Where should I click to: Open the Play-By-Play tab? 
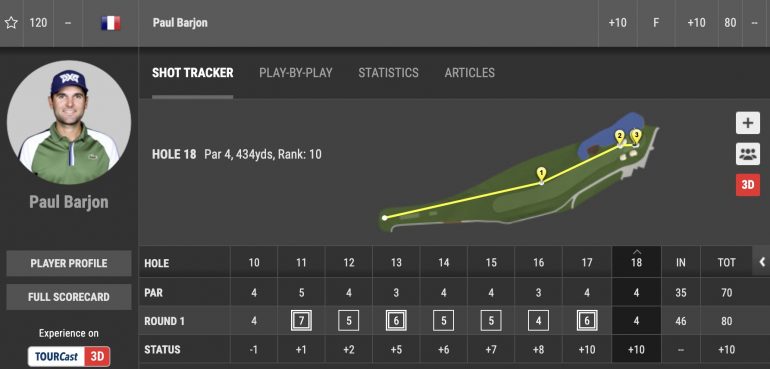click(x=296, y=73)
